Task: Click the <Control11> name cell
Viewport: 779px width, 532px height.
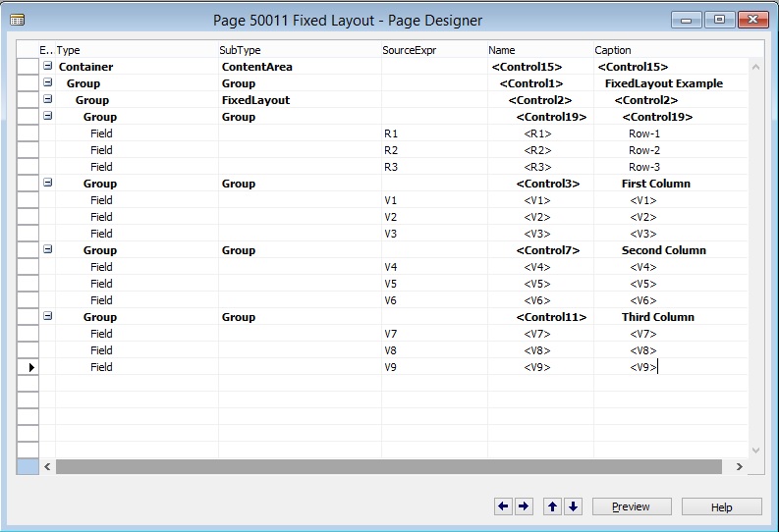Action: pos(540,317)
